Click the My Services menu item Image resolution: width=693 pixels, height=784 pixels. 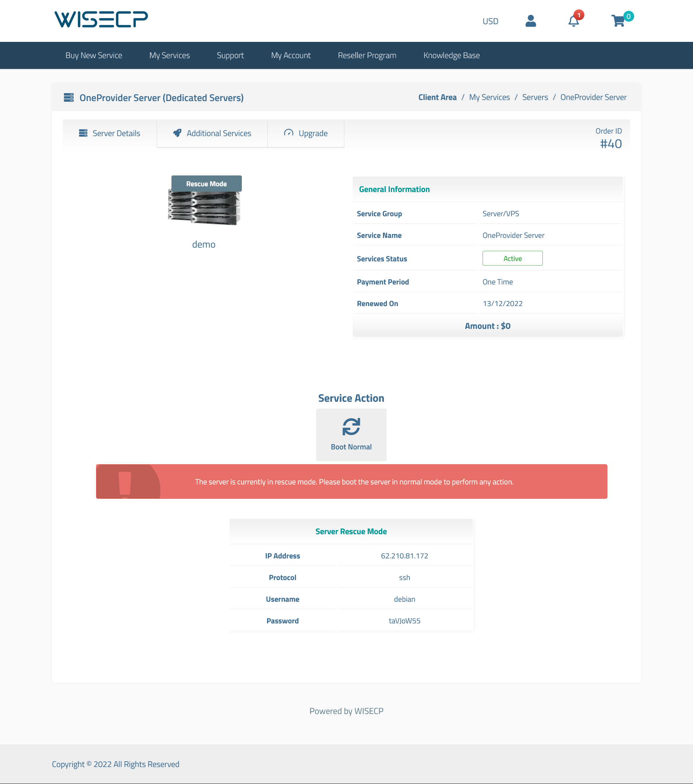[x=169, y=55]
